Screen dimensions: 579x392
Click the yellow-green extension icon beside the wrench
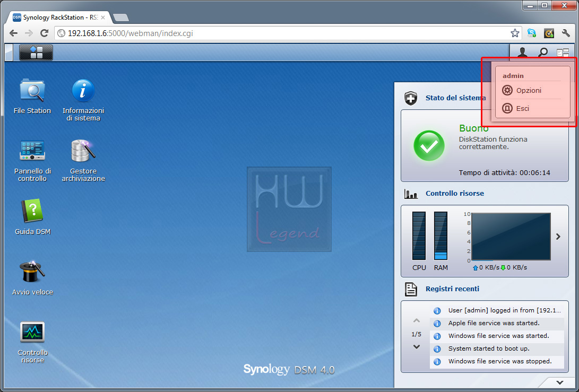(x=549, y=33)
